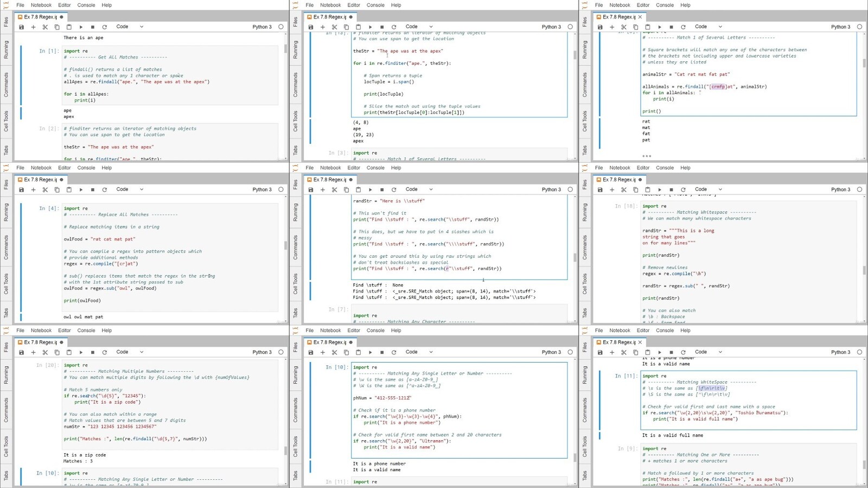
Task: Click the paste icon in the In [18] whitespace notebook
Action: click(648, 189)
